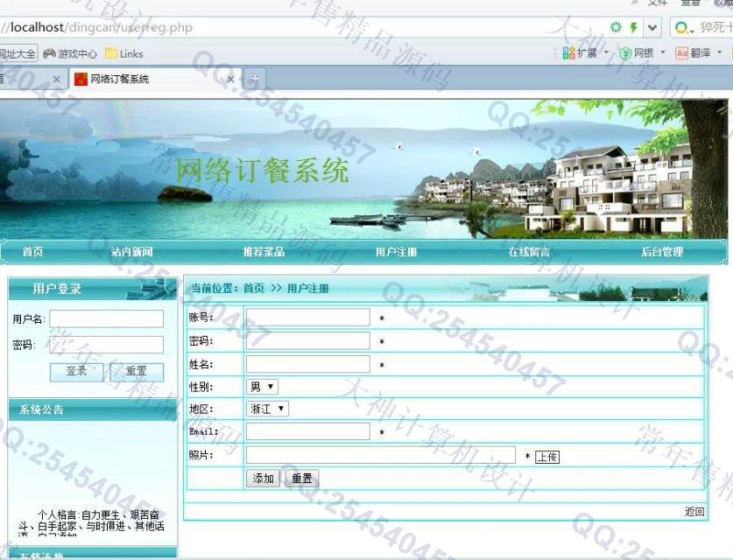Click the 翻译 translate icon
This screenshot has width=733, height=560.
click(x=682, y=53)
